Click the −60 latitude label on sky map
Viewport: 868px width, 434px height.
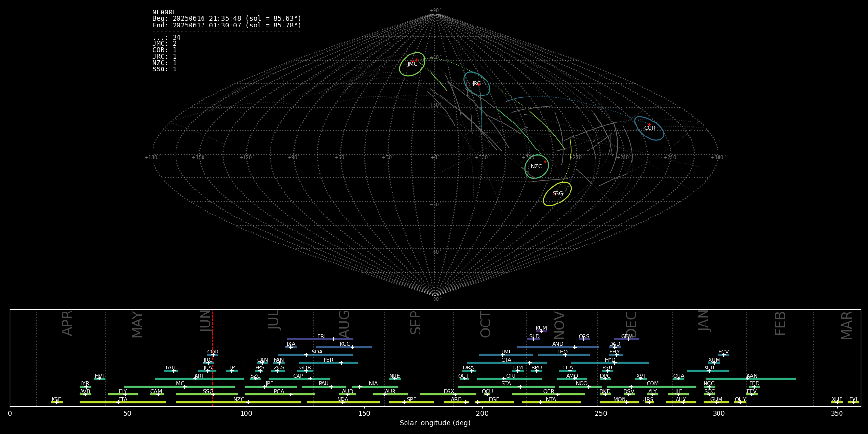[x=435, y=252]
